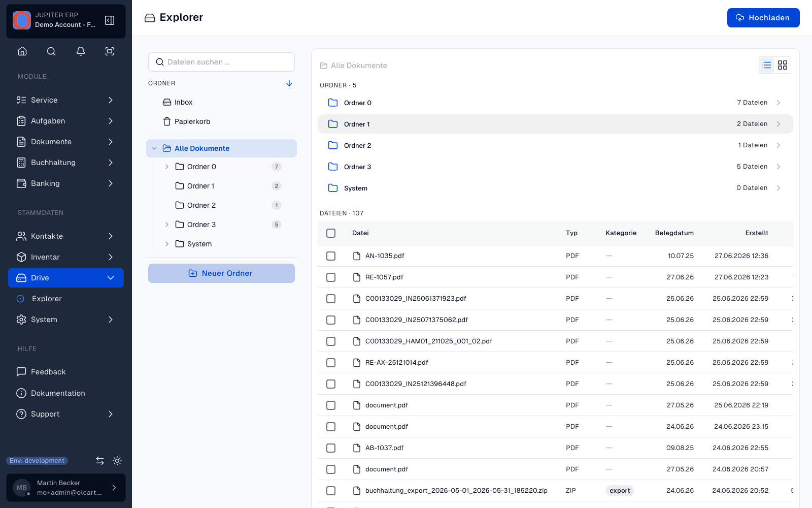Image resolution: width=812 pixels, height=508 pixels.
Task: Click the Neuer Ordner button
Action: point(221,273)
